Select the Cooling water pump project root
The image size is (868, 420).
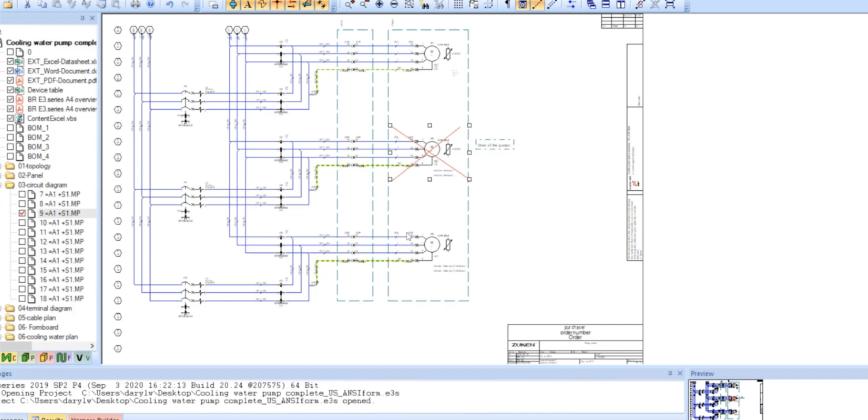tap(51, 43)
